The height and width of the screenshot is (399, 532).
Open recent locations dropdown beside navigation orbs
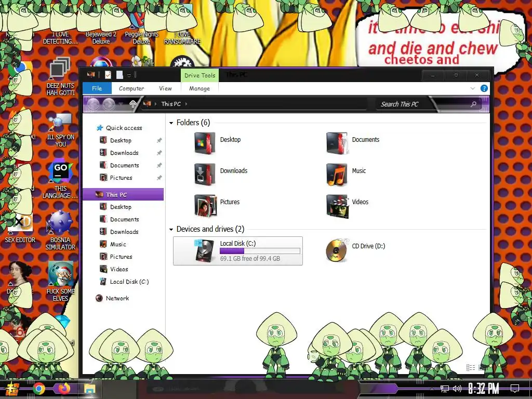click(122, 104)
